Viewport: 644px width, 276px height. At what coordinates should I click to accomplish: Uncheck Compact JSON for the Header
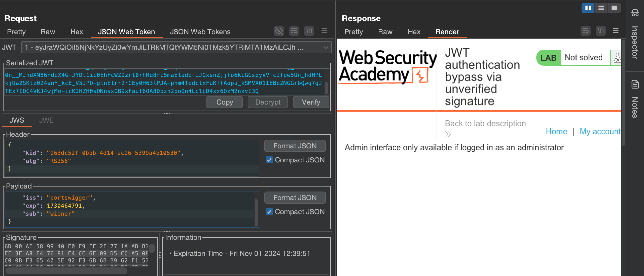pyautogui.click(x=269, y=160)
